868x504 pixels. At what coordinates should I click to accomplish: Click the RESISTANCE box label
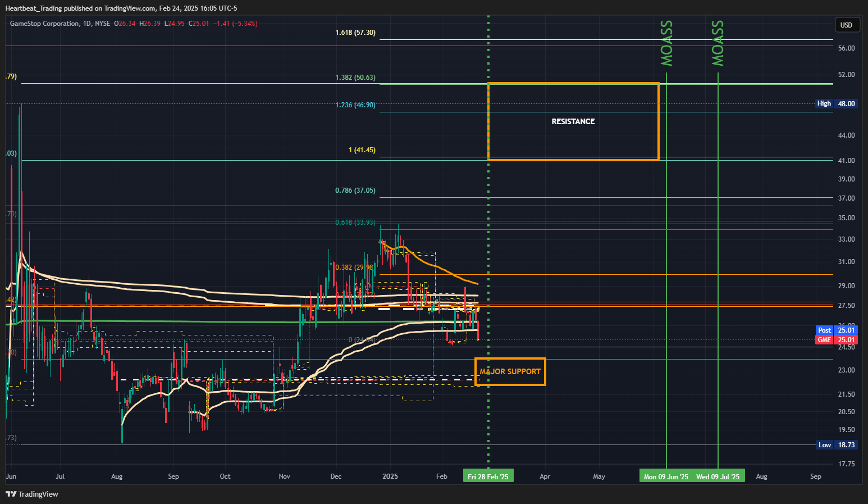point(573,121)
